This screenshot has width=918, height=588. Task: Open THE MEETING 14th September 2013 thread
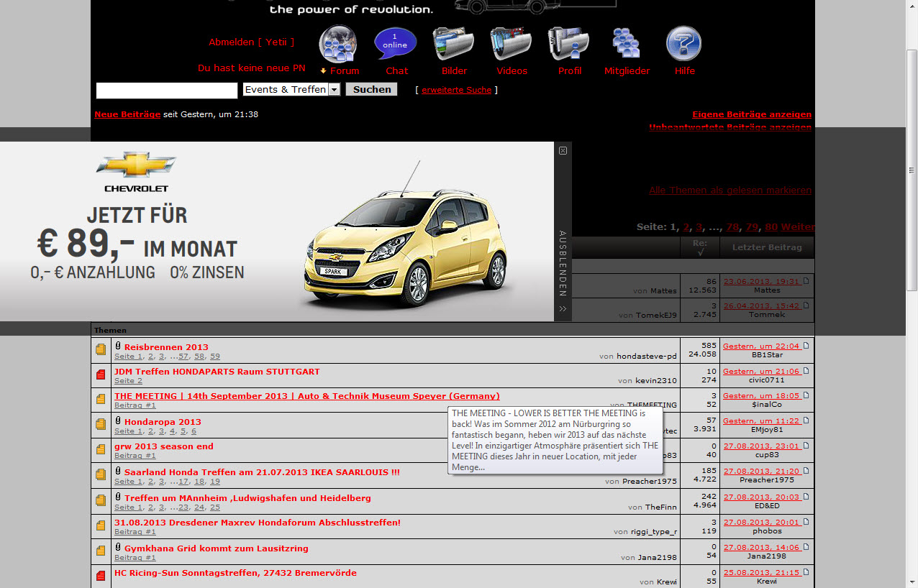coord(307,396)
